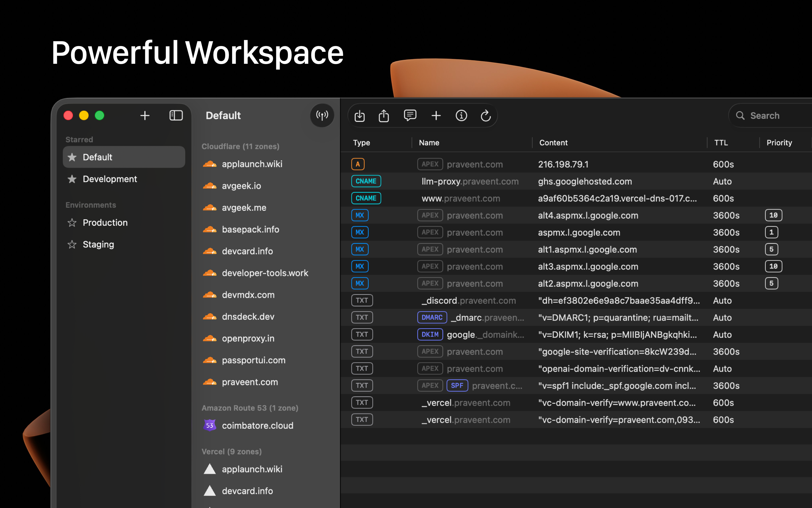
Task: Click CNAME badge for llm-proxy.praveent.com
Action: 366,181
